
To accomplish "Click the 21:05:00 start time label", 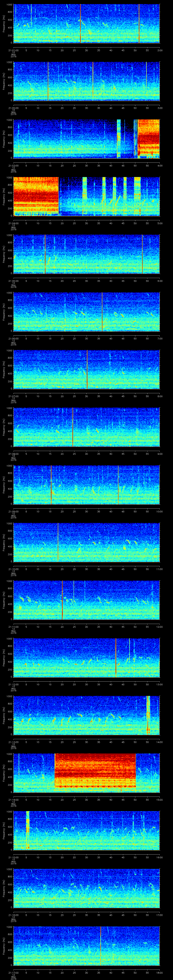I will (x=13, y=281).
